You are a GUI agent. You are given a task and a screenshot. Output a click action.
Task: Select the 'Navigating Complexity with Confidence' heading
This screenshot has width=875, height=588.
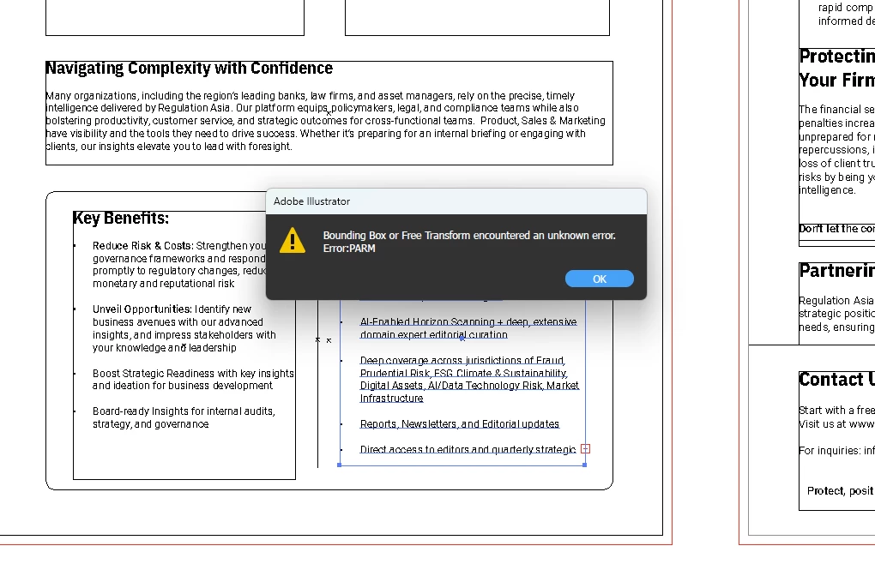pyautogui.click(x=190, y=68)
